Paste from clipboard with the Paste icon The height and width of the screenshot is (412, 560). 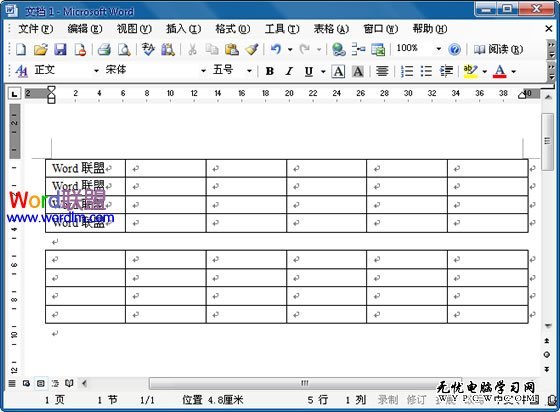point(232,49)
